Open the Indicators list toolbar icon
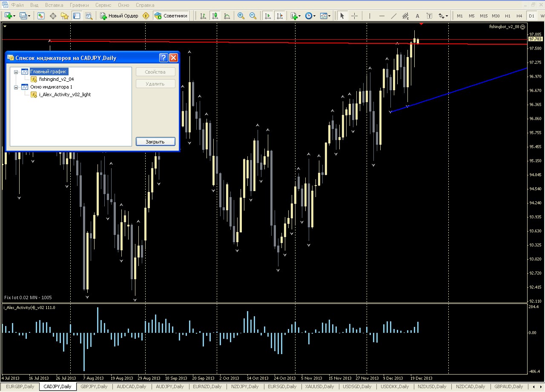This screenshot has width=545, height=392. (x=294, y=16)
